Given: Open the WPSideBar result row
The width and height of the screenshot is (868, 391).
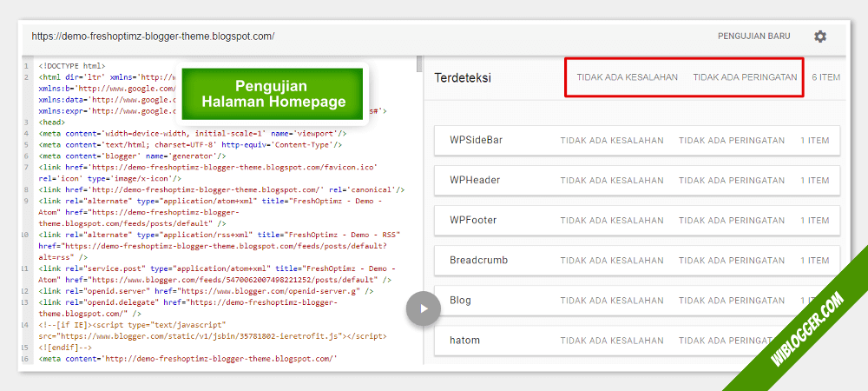Looking at the screenshot, I should (637, 140).
